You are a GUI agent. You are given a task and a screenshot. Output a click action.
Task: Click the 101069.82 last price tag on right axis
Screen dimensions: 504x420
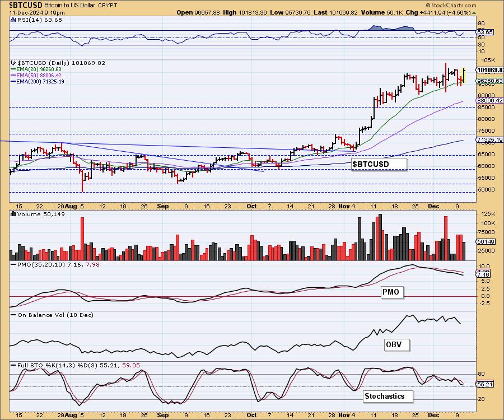tap(490, 70)
